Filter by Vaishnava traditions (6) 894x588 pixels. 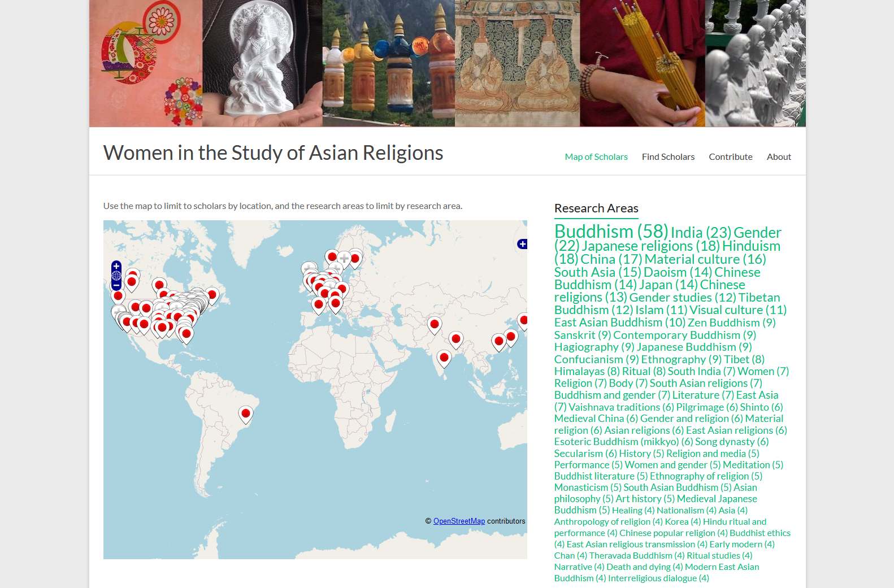pos(621,407)
